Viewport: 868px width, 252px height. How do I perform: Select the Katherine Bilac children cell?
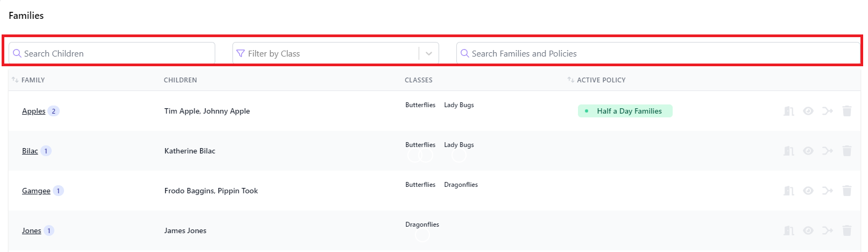[x=190, y=151]
